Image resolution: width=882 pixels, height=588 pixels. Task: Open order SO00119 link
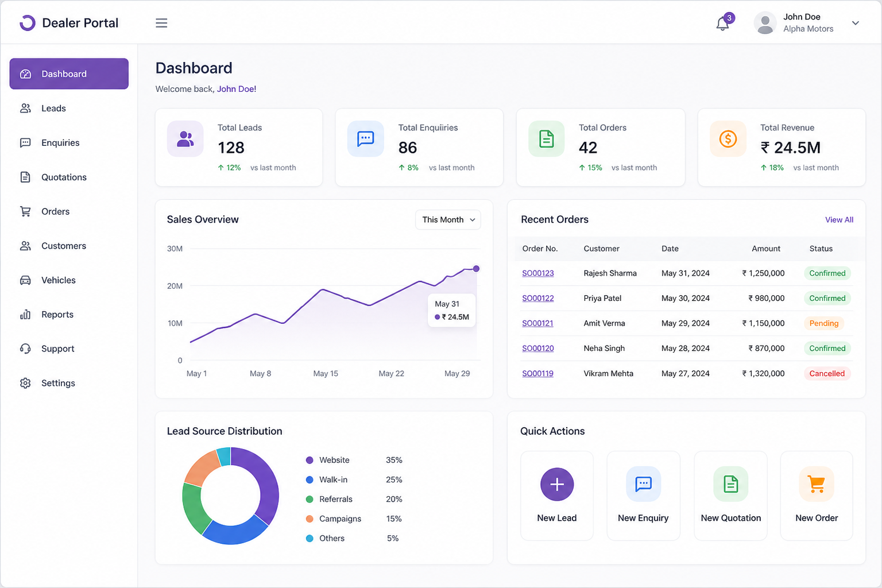tap(537, 374)
